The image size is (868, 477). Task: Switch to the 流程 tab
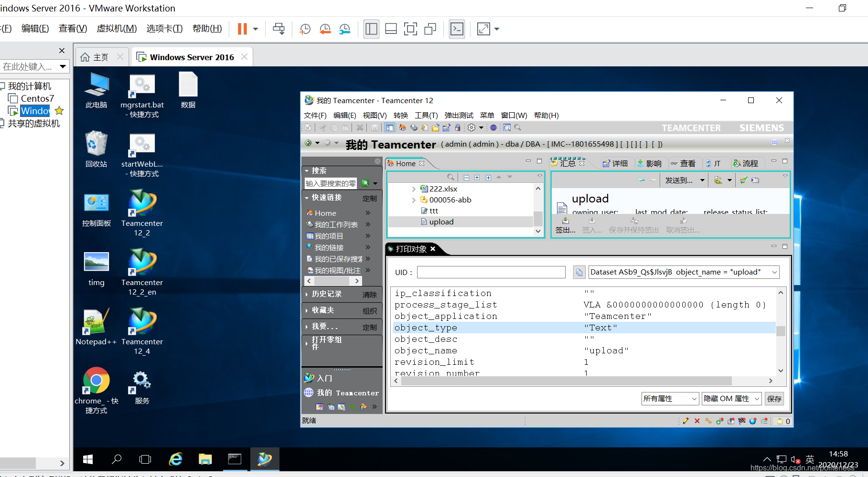[x=746, y=163]
